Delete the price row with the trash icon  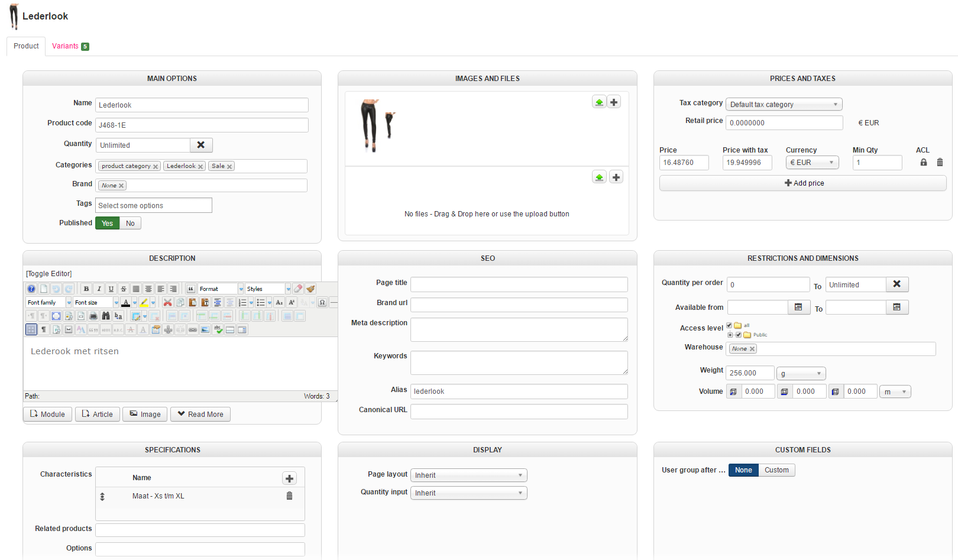click(940, 162)
